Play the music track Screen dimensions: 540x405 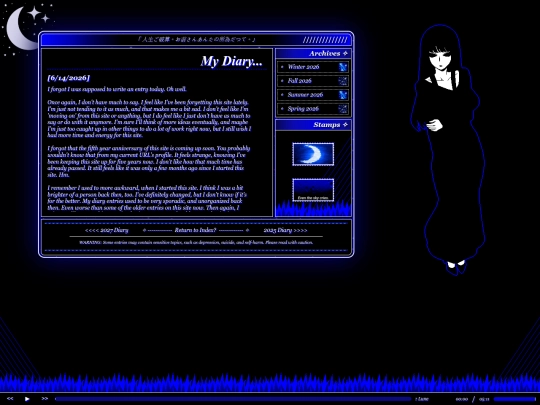coord(27,399)
